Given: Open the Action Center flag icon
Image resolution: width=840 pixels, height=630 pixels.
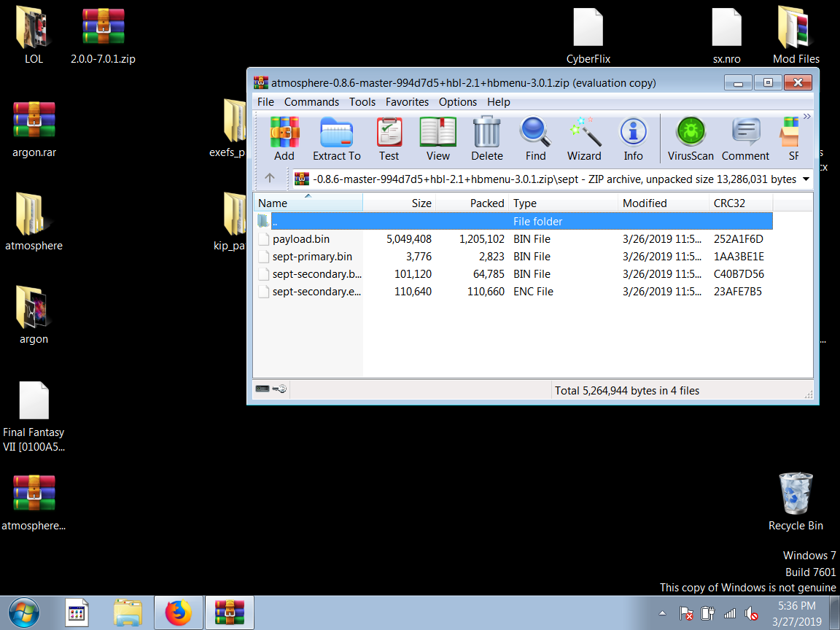Looking at the screenshot, I should [x=685, y=613].
